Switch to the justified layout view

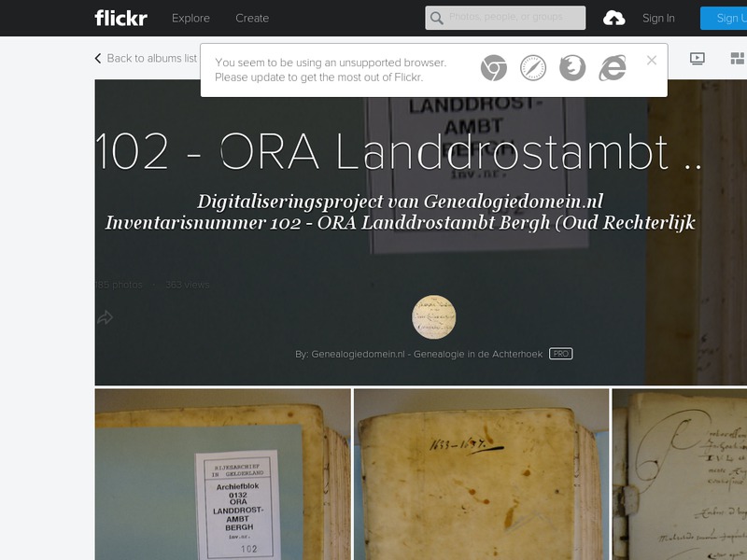(x=737, y=58)
